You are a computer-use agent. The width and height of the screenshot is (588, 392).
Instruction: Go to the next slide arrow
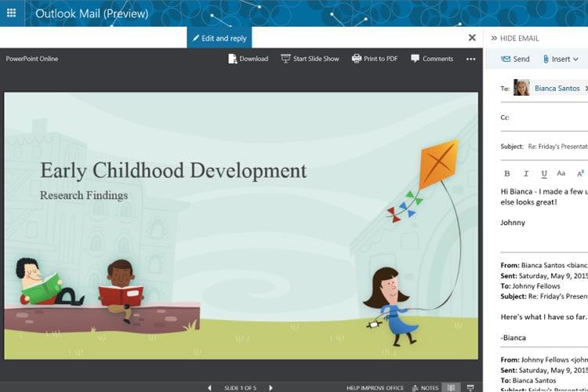[x=271, y=387]
